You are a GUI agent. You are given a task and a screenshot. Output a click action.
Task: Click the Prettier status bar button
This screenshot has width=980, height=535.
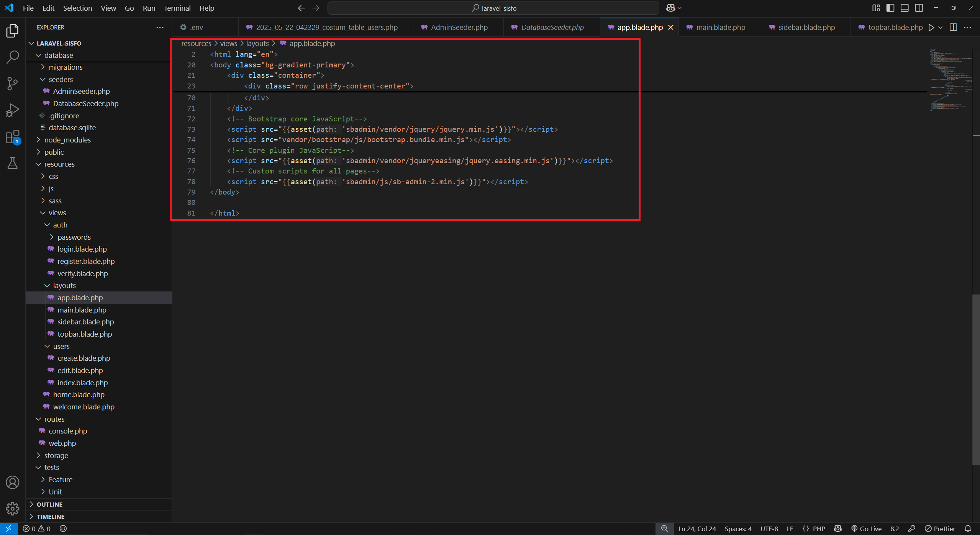[940, 528]
